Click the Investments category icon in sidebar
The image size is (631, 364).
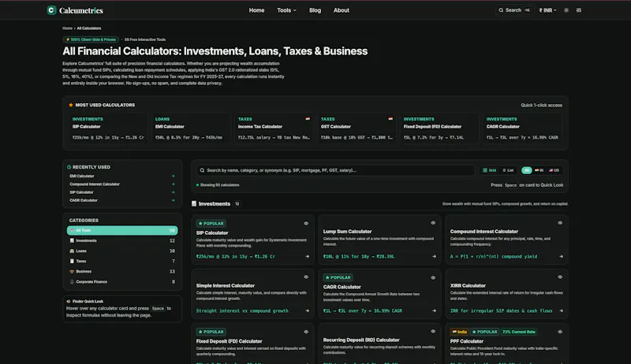point(72,240)
